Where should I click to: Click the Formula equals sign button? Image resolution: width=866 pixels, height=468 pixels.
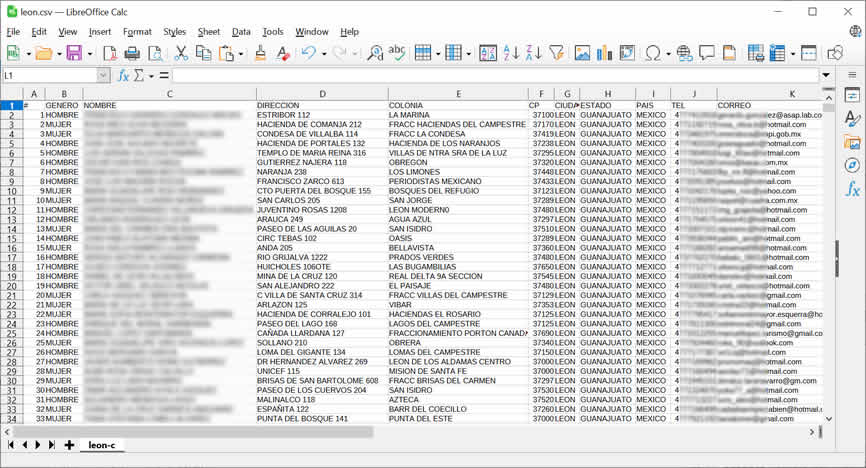pos(164,76)
